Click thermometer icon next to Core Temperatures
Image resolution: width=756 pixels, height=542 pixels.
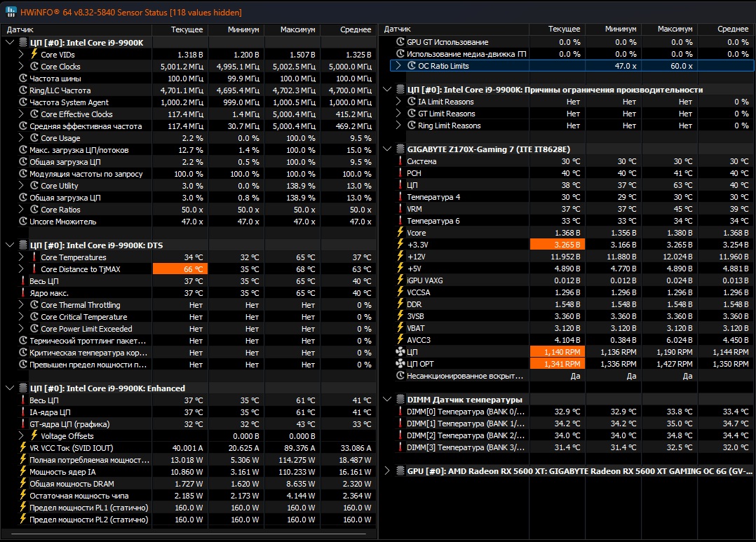(x=34, y=257)
